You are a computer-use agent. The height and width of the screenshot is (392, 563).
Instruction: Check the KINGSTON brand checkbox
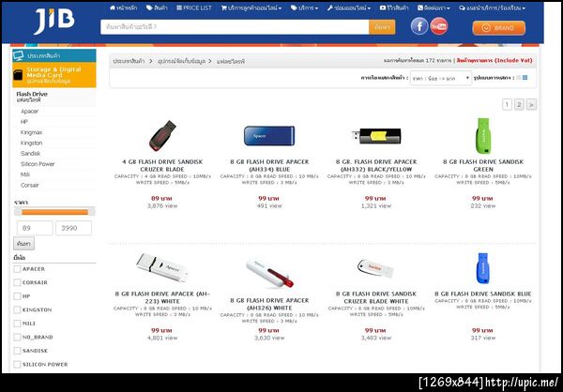[17, 309]
